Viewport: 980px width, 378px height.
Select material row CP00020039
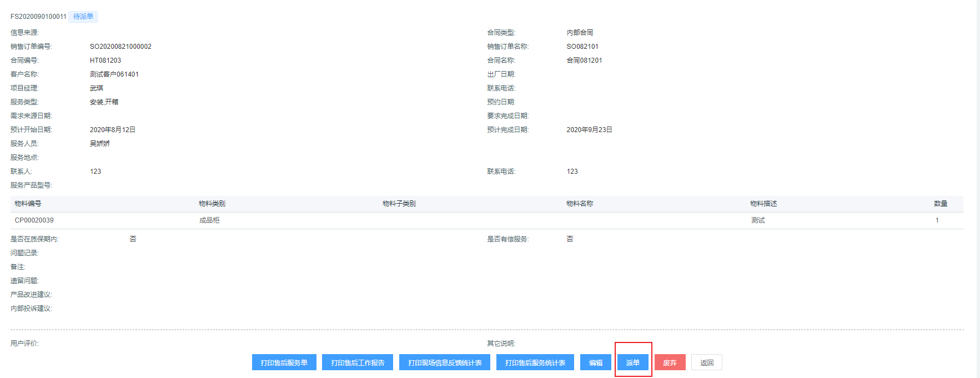pyautogui.click(x=34, y=220)
